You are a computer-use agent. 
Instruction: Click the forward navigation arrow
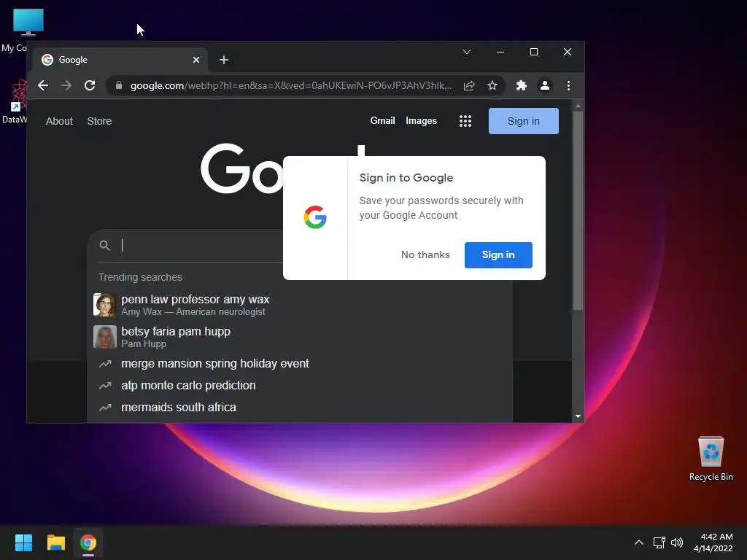tap(66, 86)
